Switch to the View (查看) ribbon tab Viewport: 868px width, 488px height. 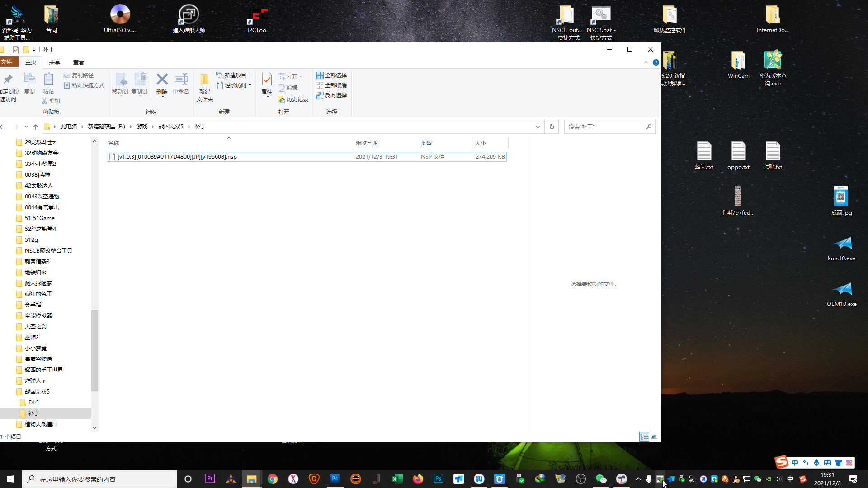tap(79, 62)
